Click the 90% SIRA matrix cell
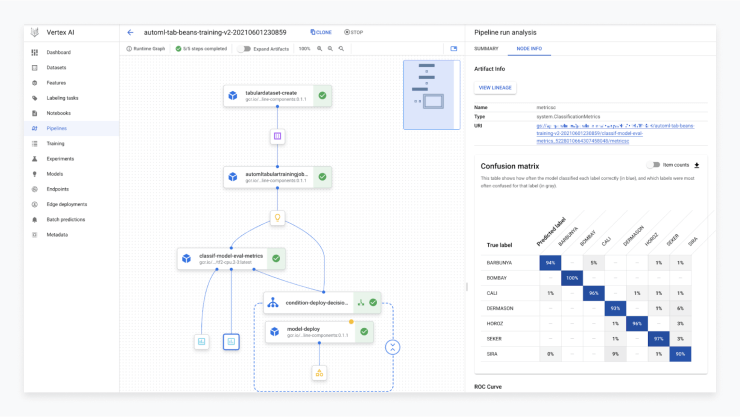The width and height of the screenshot is (740, 417). click(680, 354)
